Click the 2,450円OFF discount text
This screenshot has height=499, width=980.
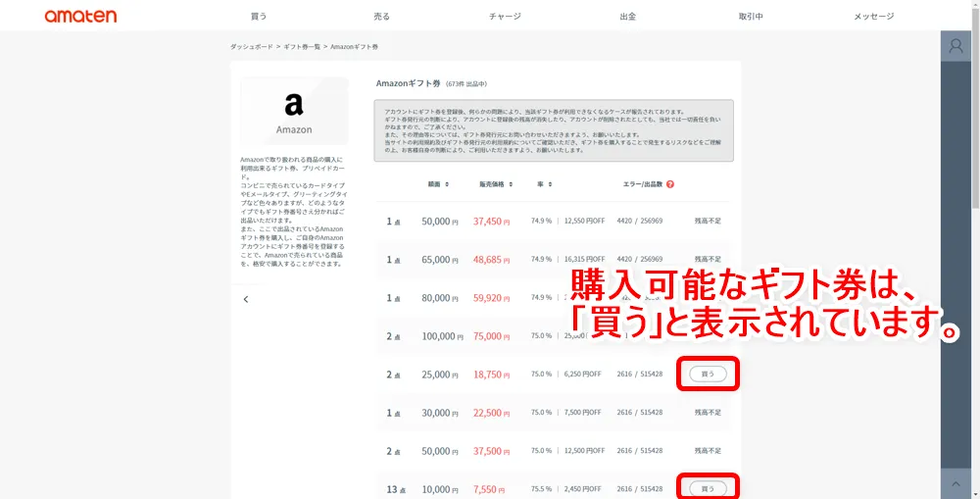(582, 489)
